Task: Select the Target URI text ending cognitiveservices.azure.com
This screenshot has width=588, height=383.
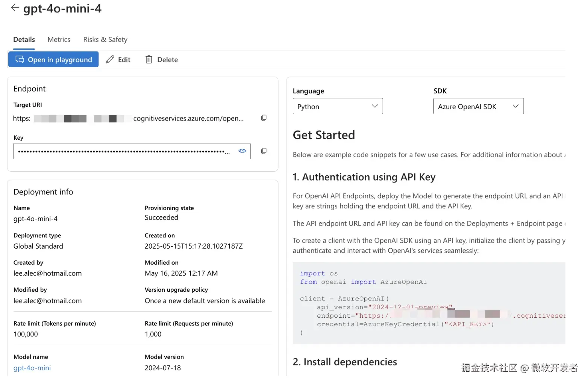Action: (128, 118)
